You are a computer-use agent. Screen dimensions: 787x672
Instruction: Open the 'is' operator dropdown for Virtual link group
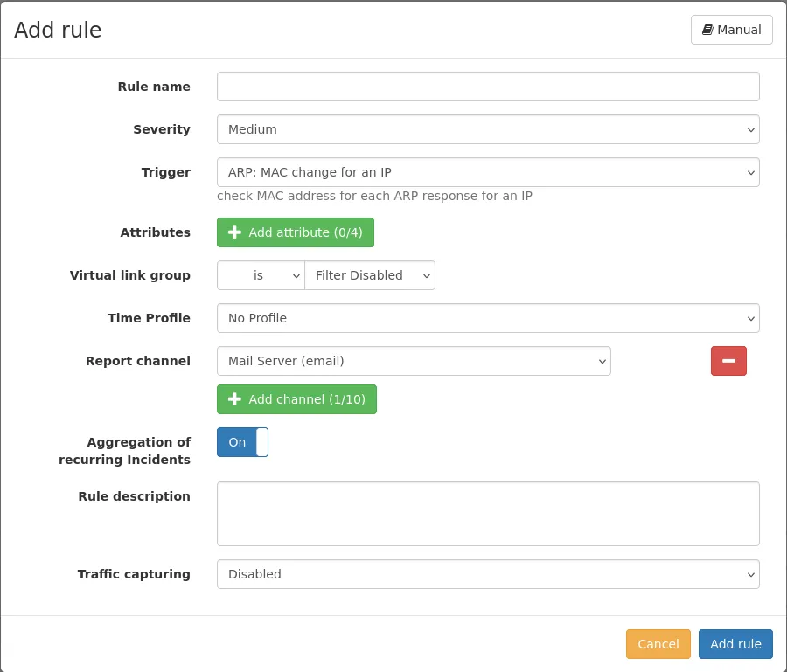[261, 275]
